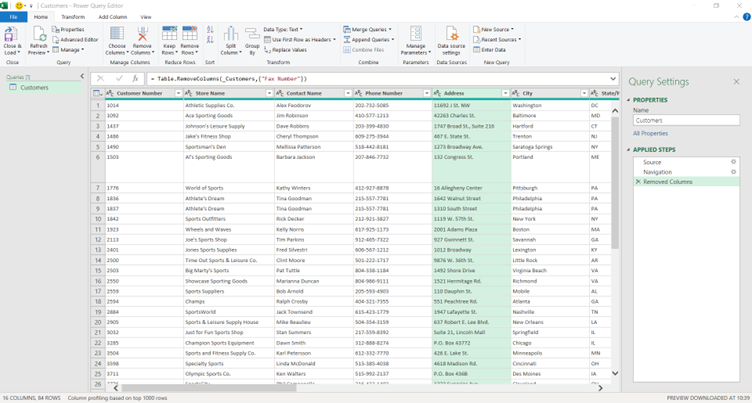Image resolution: width=752 pixels, height=403 pixels.
Task: Click Enter Data
Action: click(489, 50)
